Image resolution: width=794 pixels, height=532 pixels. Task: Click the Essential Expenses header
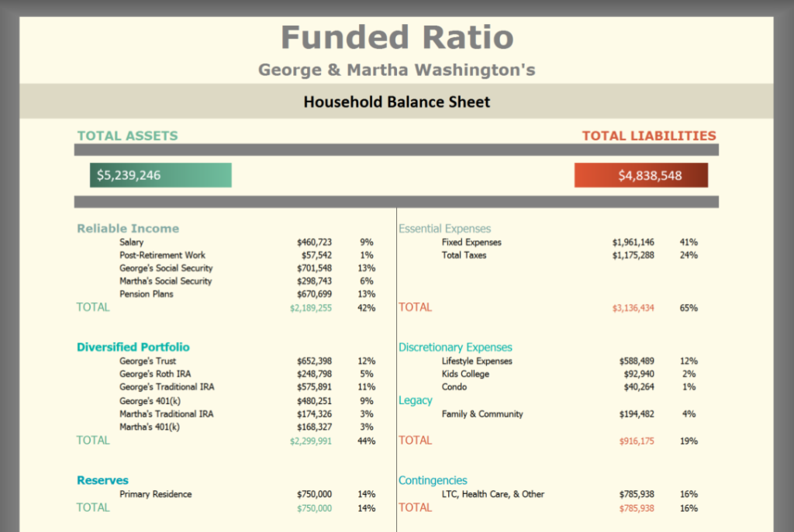point(444,228)
